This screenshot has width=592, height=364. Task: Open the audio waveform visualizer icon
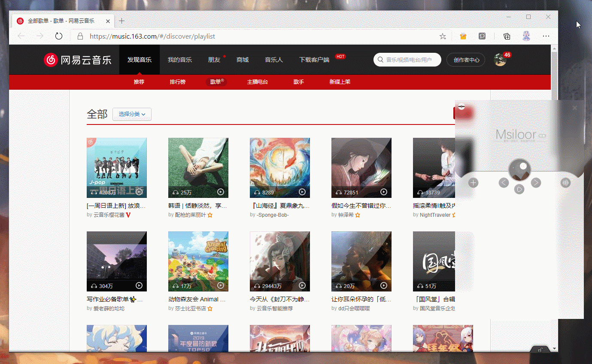pos(565,183)
